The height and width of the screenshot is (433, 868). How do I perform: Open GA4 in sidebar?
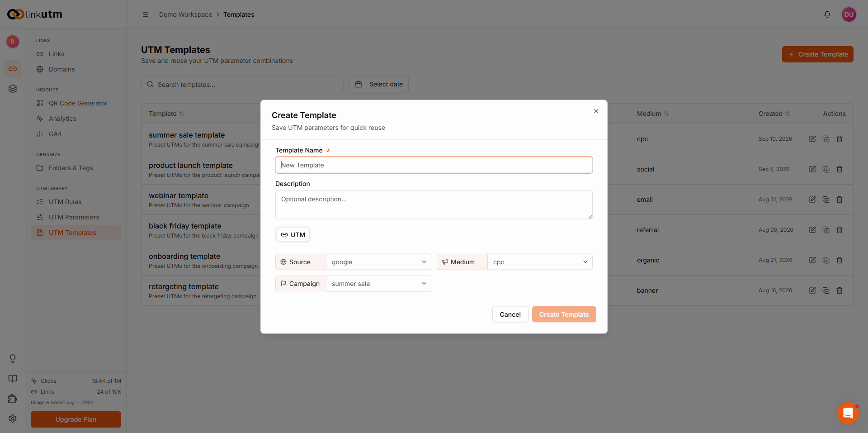point(76,134)
